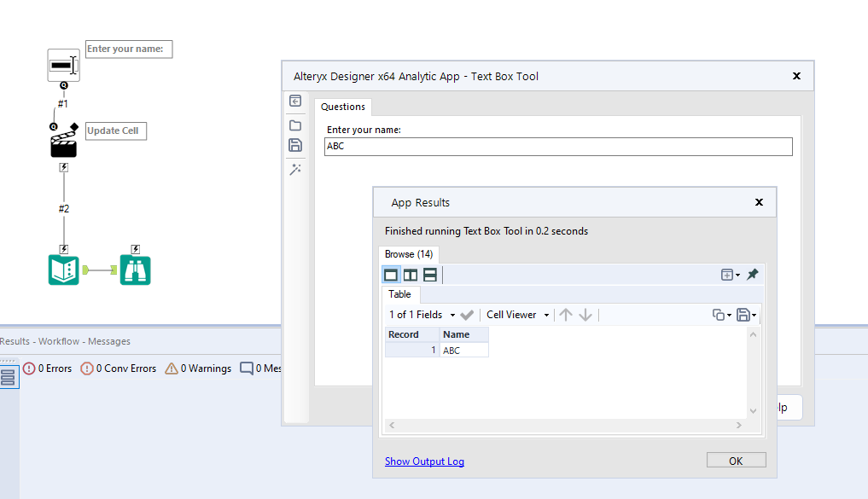868x499 pixels.
Task: Toggle the horizontal split pane layout
Action: click(429, 274)
